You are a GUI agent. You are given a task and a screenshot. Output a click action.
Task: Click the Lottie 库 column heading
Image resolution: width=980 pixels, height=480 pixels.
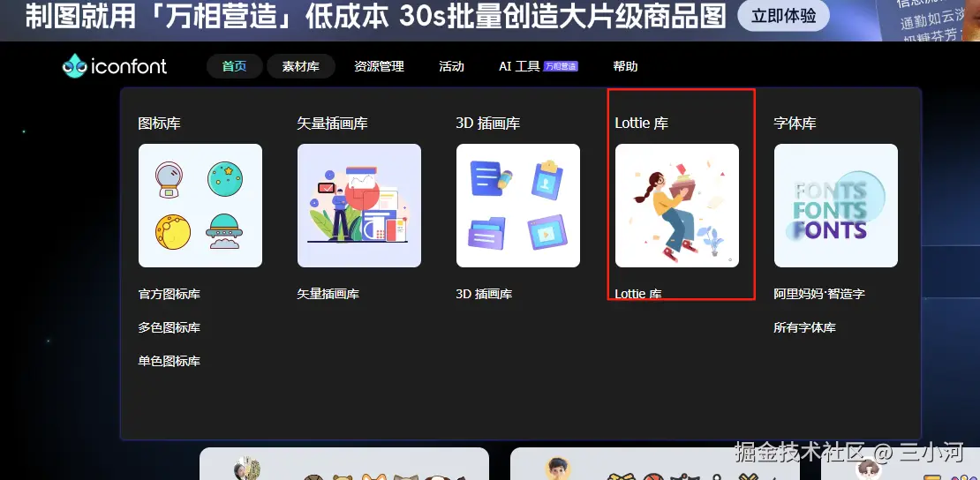pyautogui.click(x=641, y=124)
